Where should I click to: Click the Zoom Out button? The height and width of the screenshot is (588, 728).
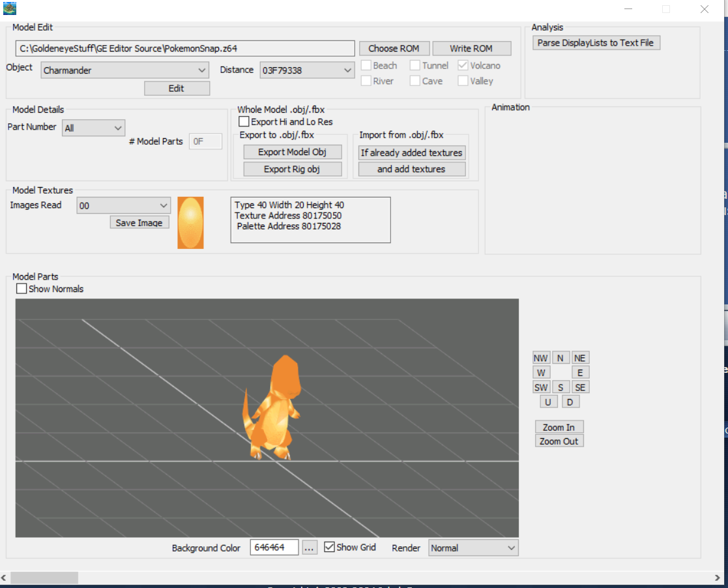[x=559, y=441]
